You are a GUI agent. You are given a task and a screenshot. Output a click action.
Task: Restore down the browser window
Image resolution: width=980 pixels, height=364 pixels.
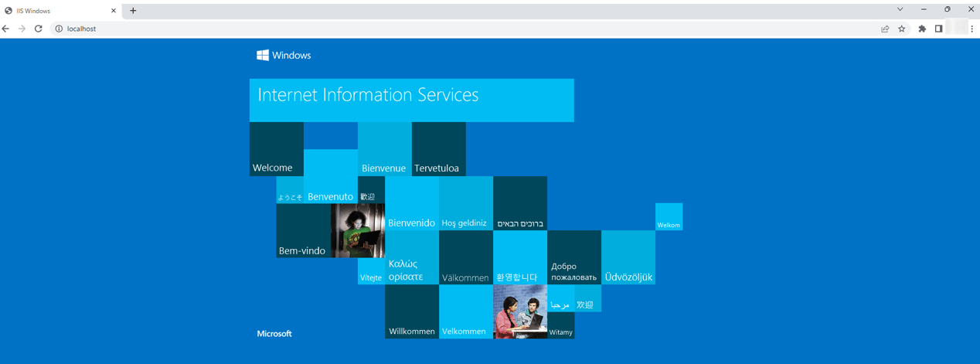pos(948,9)
